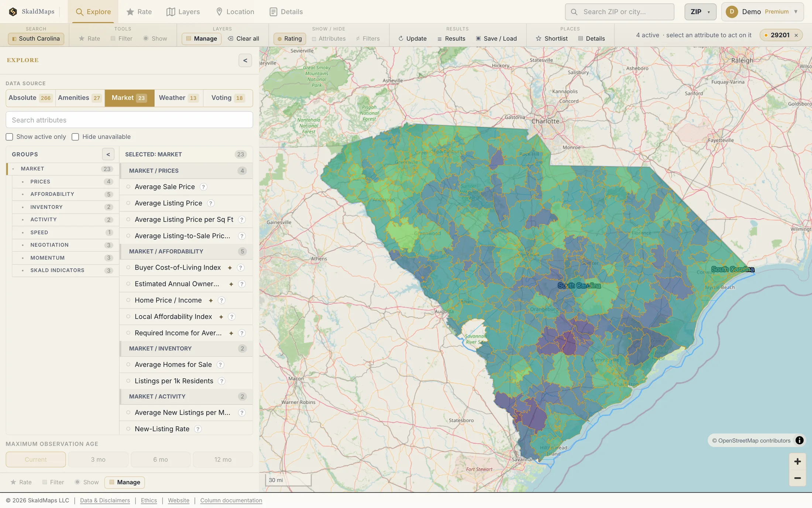The image size is (812, 508).
Task: Click the Update refresh item in Results
Action: [x=412, y=38]
